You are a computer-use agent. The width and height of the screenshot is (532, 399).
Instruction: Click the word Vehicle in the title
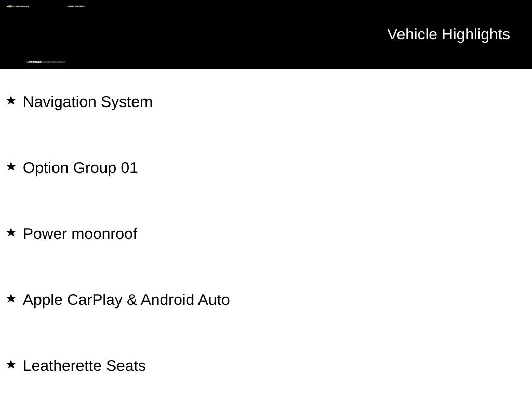(x=412, y=34)
